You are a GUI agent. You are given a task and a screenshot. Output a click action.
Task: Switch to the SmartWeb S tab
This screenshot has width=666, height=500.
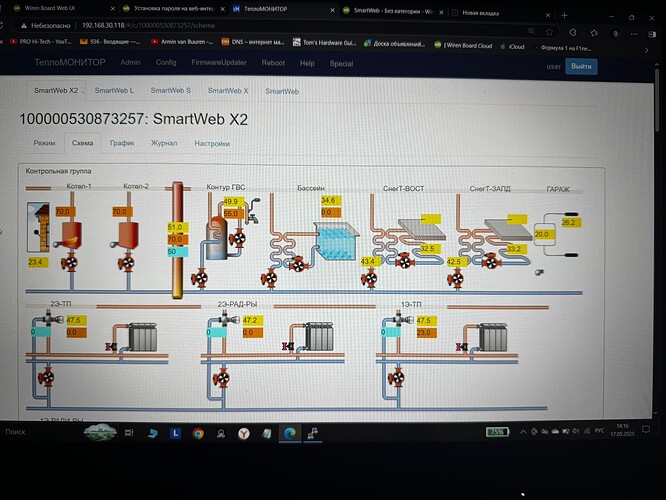pos(171,90)
